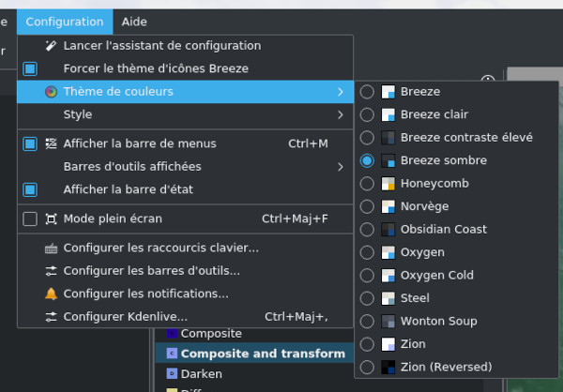Click the Oxygen preview swatch
563x392 pixels.
[x=388, y=252]
